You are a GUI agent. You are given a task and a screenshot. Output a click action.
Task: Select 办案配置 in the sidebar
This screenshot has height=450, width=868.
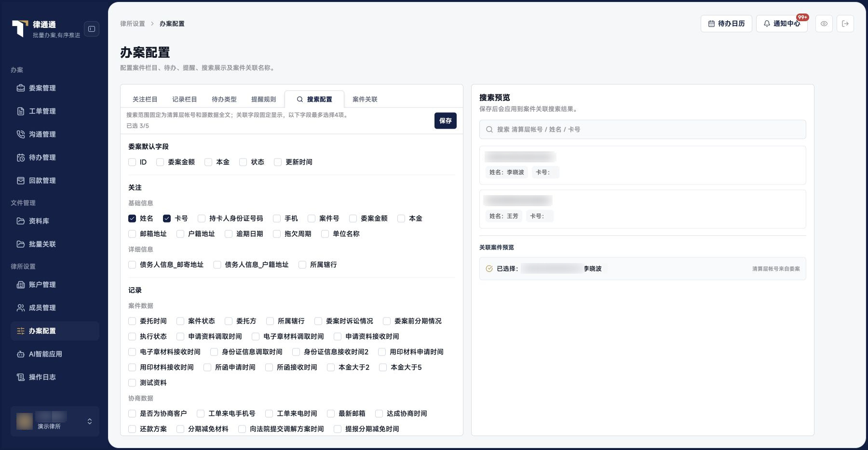click(54, 331)
